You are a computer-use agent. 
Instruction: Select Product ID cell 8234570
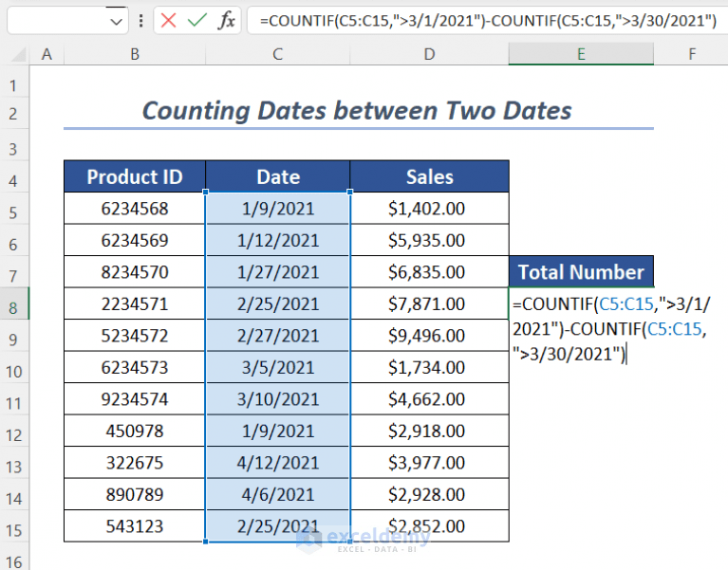pyautogui.click(x=135, y=272)
